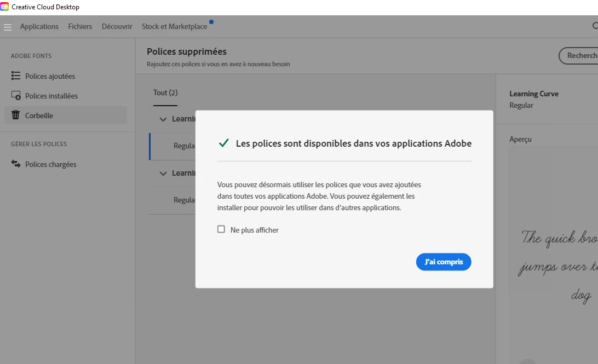Click the Creative Cloud app logo icon
Viewport: 598px width, 364px height.
point(4,7)
